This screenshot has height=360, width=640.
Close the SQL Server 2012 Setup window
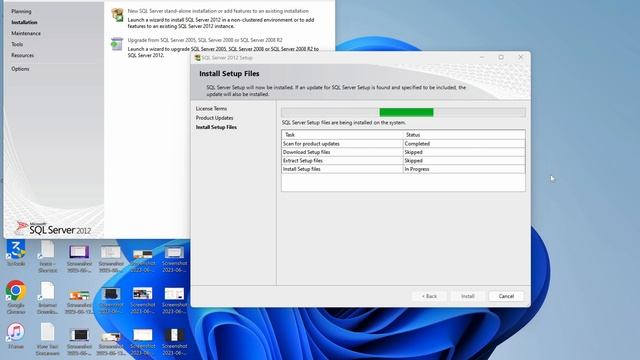[520, 58]
